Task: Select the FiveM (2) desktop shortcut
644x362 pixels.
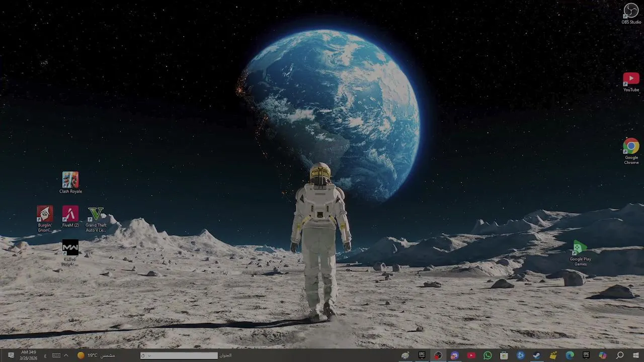Action: (70, 217)
